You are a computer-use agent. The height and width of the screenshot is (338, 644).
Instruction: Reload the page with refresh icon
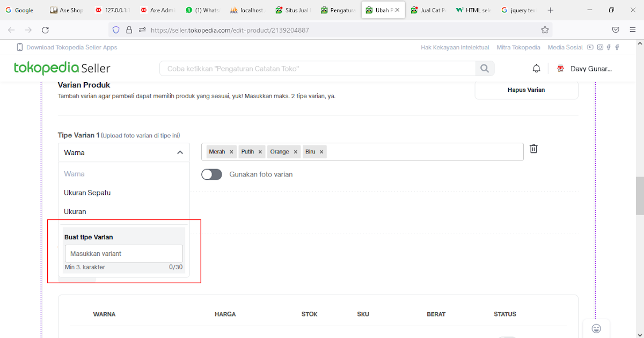click(x=45, y=30)
